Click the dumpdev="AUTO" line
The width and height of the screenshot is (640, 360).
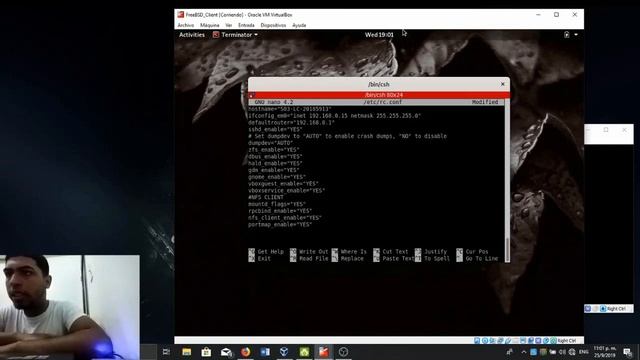[271, 143]
